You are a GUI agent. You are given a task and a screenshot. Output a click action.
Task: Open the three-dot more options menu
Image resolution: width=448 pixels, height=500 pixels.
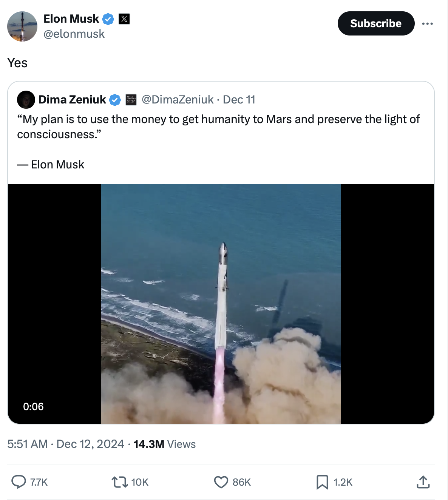click(x=427, y=23)
